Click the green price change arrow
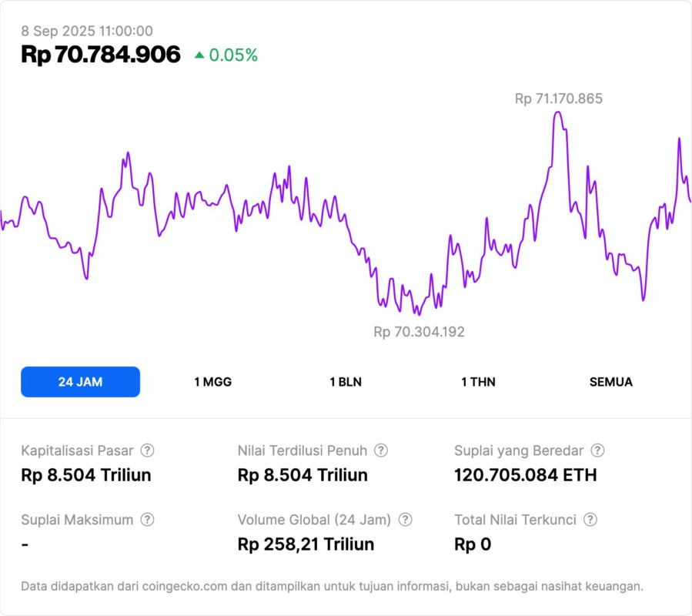 199,55
